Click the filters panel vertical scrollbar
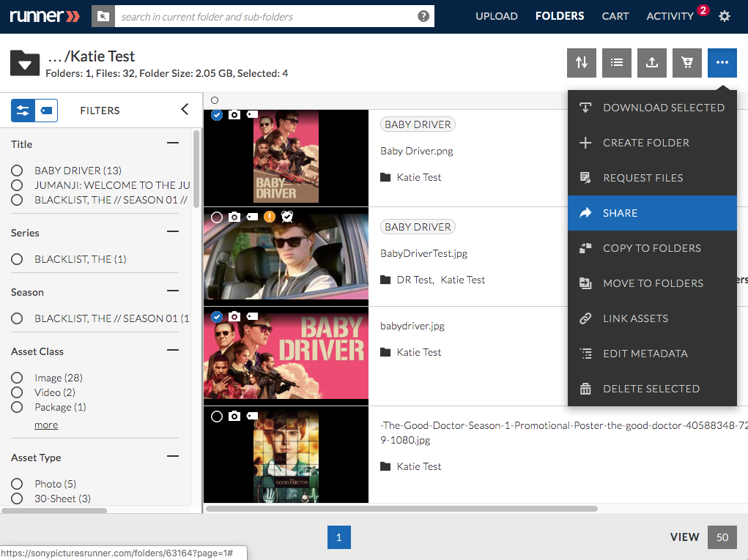 click(196, 169)
